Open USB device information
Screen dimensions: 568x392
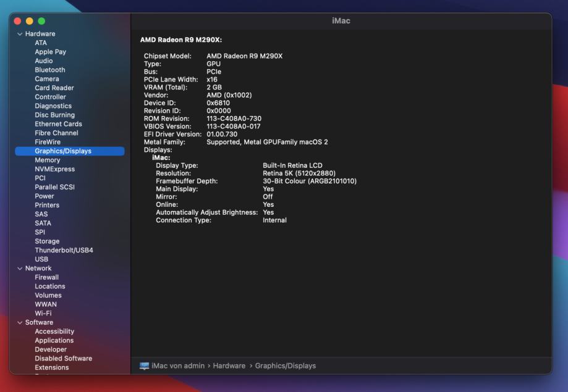[x=41, y=259]
